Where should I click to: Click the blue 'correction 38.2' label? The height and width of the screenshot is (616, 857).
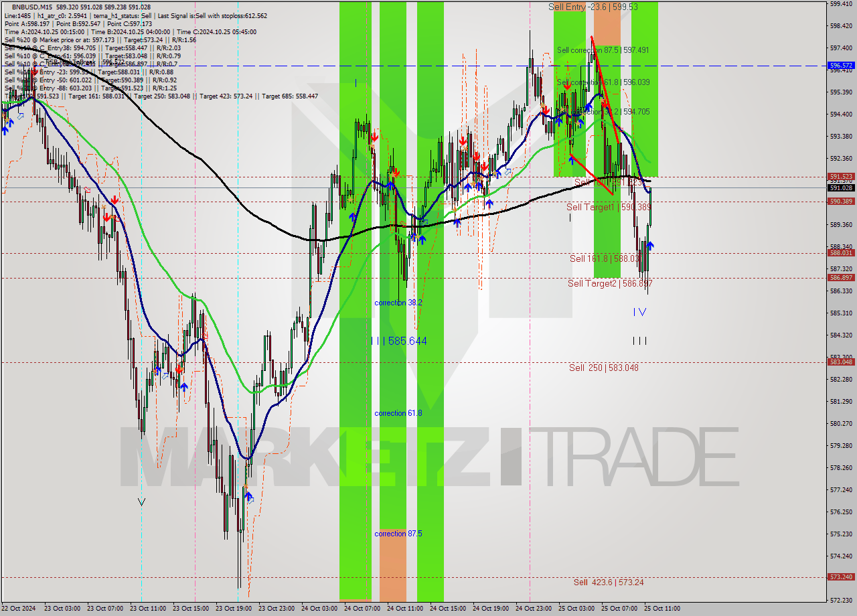coord(398,303)
